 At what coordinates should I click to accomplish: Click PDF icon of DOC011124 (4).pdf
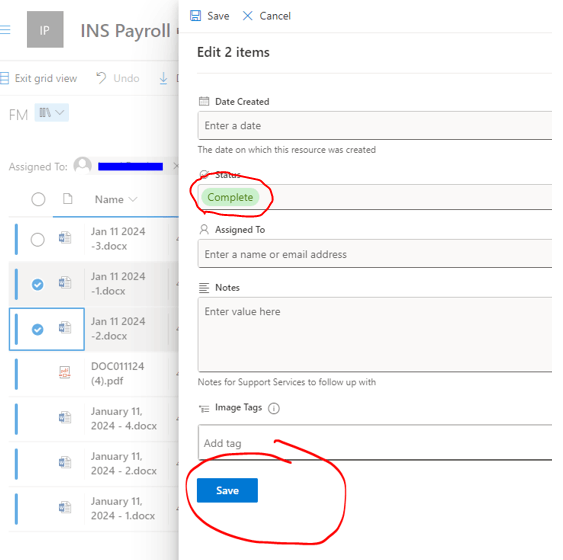pyautogui.click(x=65, y=373)
